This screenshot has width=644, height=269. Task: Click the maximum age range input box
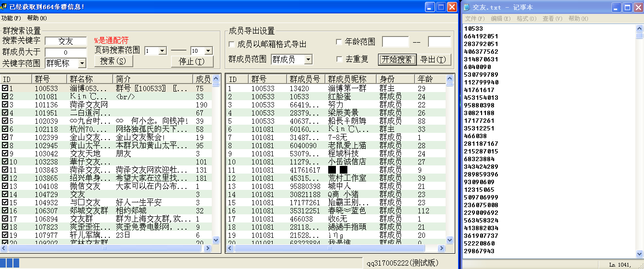(x=439, y=42)
